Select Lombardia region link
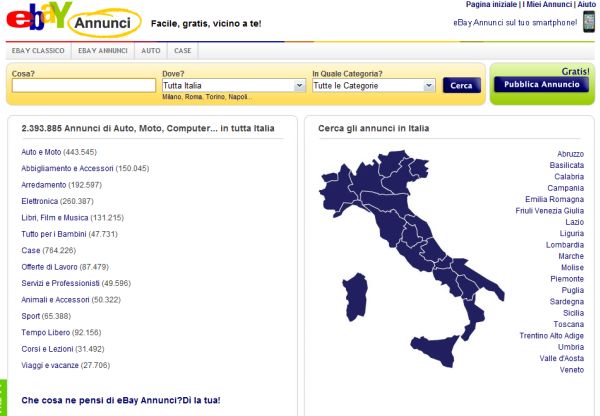Screen dimensions: 600x416 (565, 245)
